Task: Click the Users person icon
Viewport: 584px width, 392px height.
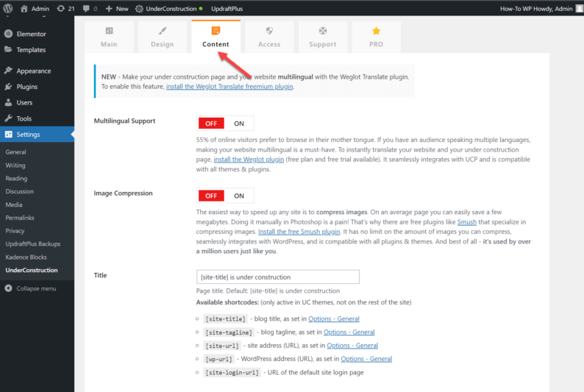Action: tap(8, 102)
